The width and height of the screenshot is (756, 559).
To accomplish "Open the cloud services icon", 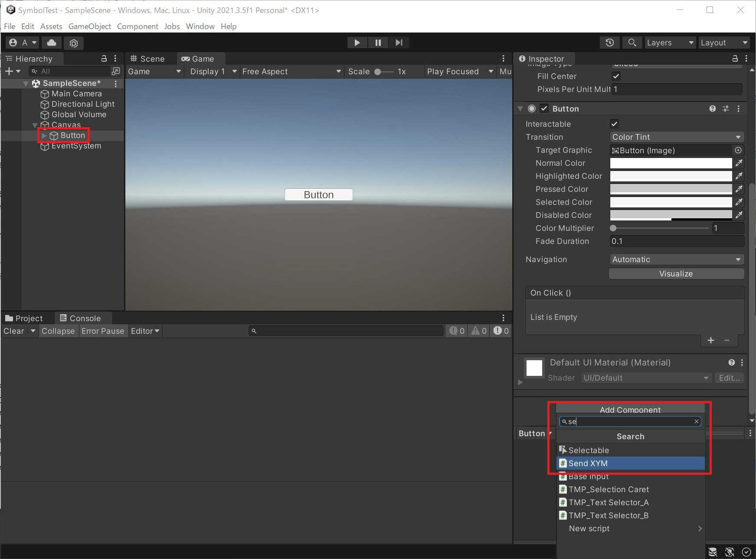I will tap(52, 43).
